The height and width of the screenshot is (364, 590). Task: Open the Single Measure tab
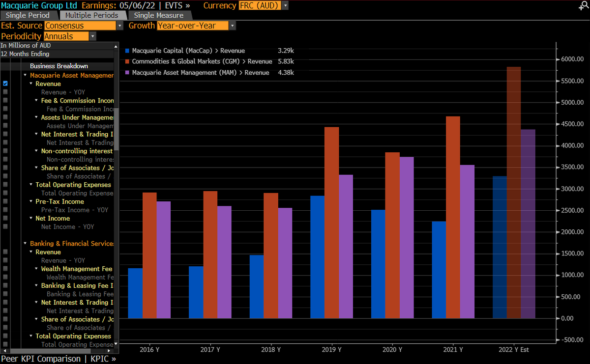click(x=159, y=15)
